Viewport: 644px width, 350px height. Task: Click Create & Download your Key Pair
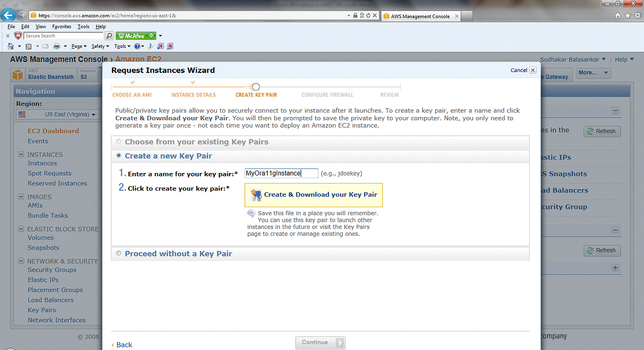point(313,195)
